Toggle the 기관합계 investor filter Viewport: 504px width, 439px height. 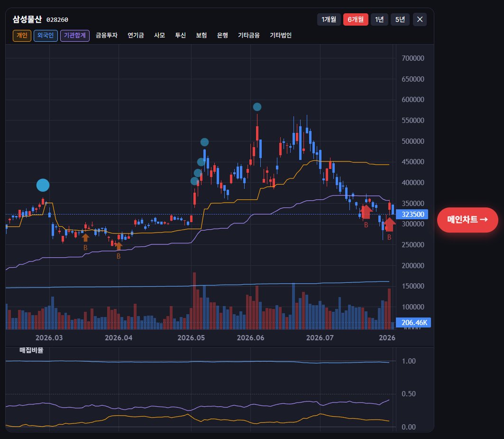[74, 36]
